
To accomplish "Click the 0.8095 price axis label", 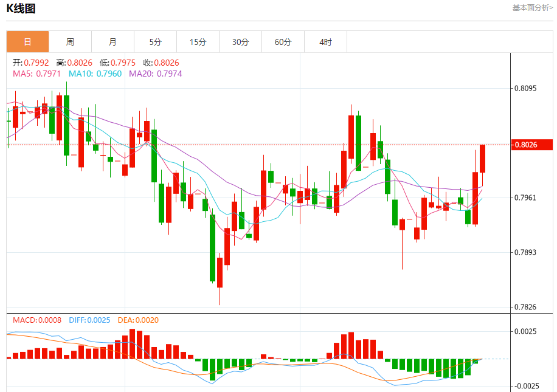I will pyautogui.click(x=526, y=88).
